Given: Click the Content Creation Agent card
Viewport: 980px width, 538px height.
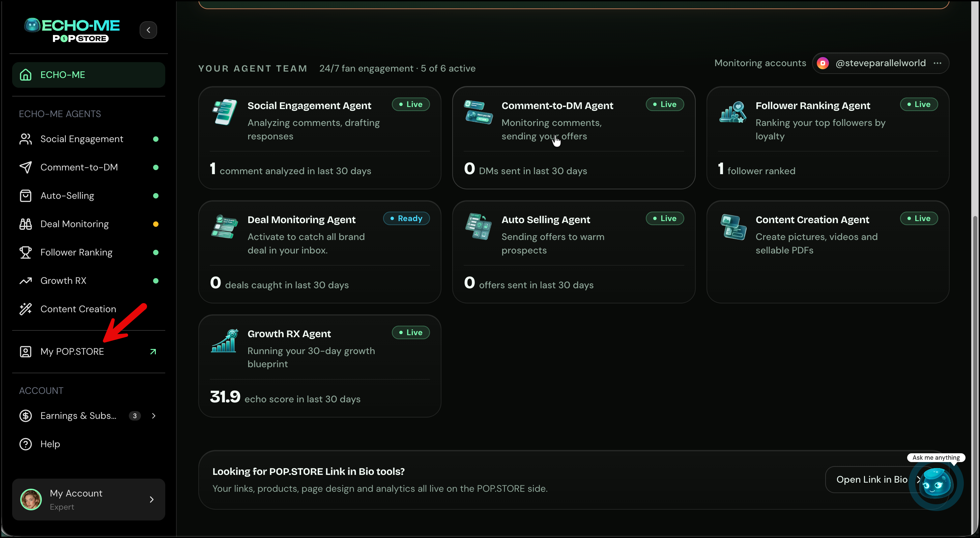Looking at the screenshot, I should pos(828,252).
